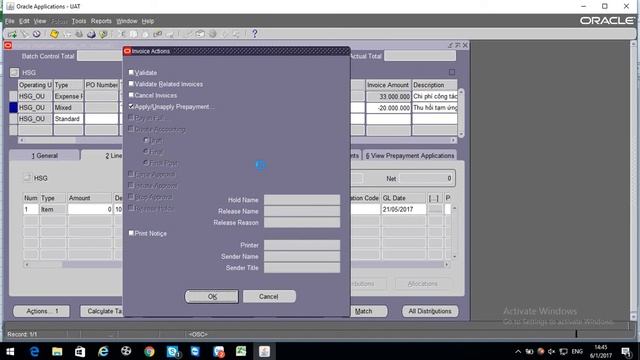This screenshot has width=640, height=360.
Task: Tick the Cancel Invoices checkbox
Action: pos(131,95)
